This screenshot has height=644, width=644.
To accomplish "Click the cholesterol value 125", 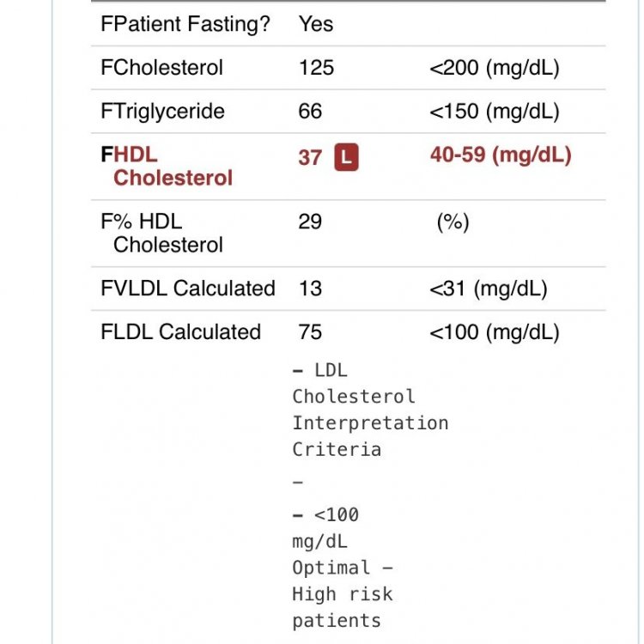I will tap(316, 68).
